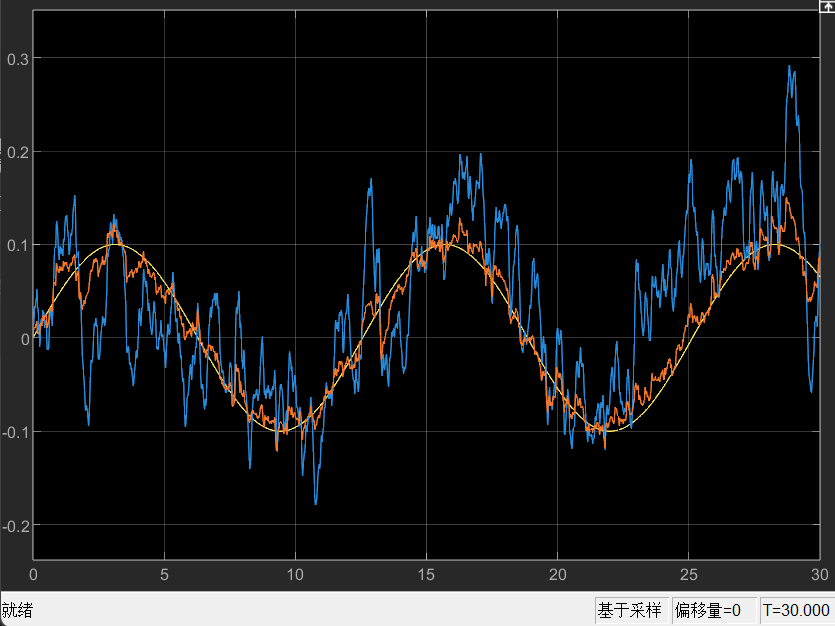Image resolution: width=835 pixels, height=626 pixels.
Task: Click the blue signal's lowest trough near time 11
Action: coord(316,502)
